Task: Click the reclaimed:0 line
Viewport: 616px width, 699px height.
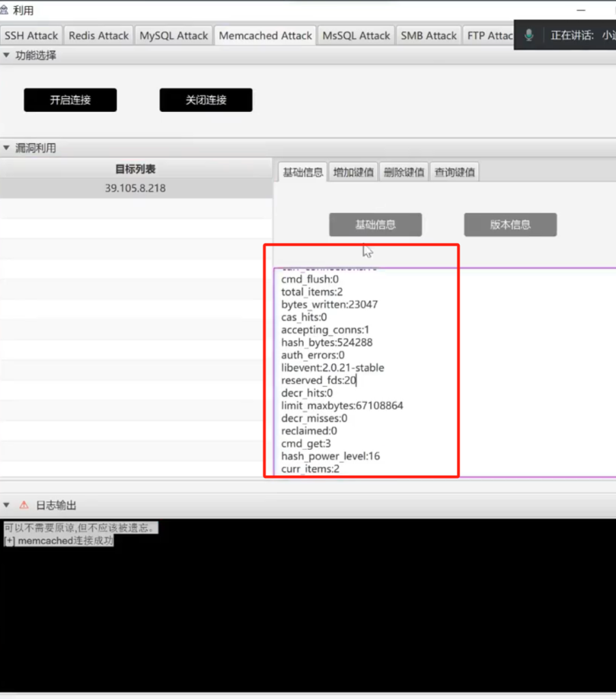Action: coord(309,431)
